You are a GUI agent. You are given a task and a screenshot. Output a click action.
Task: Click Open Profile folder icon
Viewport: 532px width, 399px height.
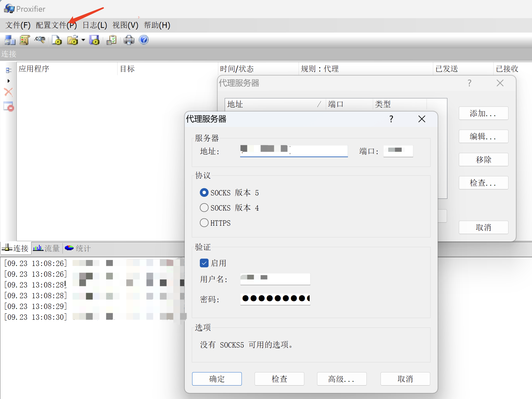pos(73,40)
